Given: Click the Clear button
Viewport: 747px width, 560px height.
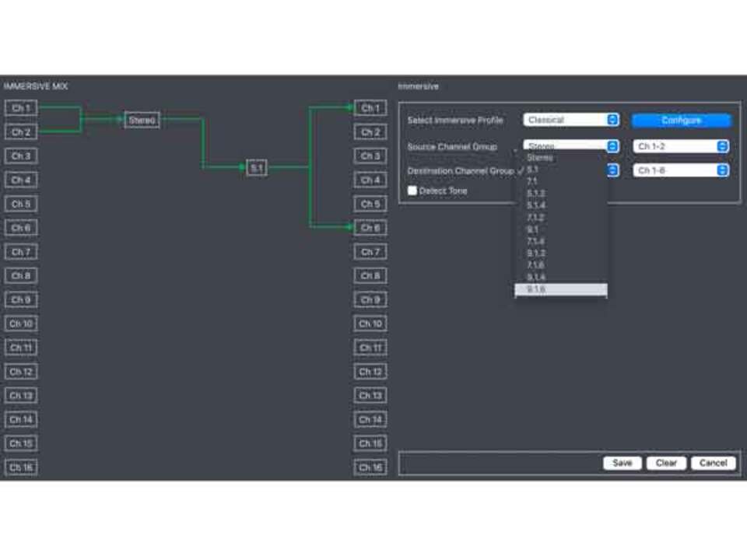Looking at the screenshot, I should (x=666, y=463).
